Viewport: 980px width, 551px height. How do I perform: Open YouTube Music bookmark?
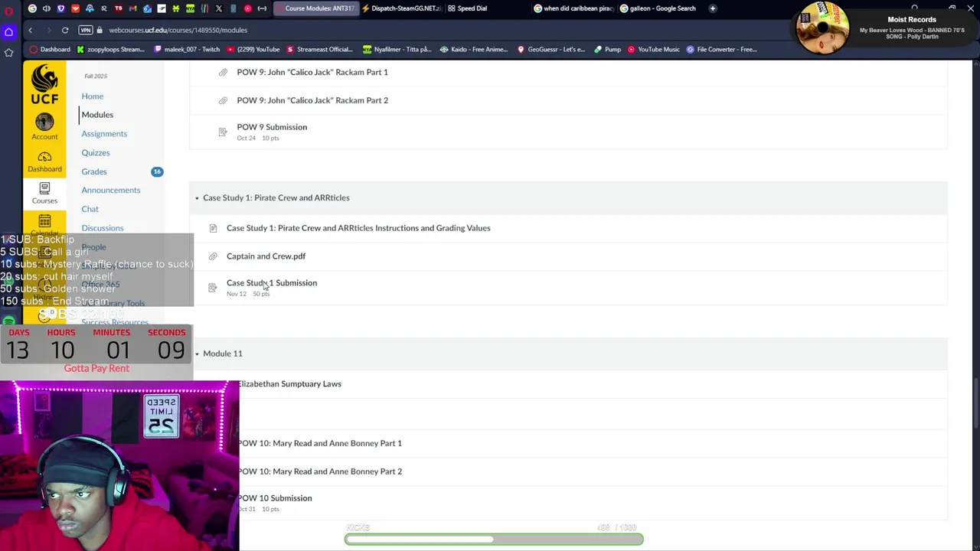click(x=653, y=49)
